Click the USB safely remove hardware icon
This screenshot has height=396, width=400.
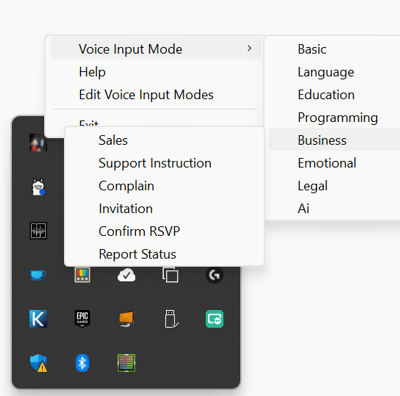point(171,319)
